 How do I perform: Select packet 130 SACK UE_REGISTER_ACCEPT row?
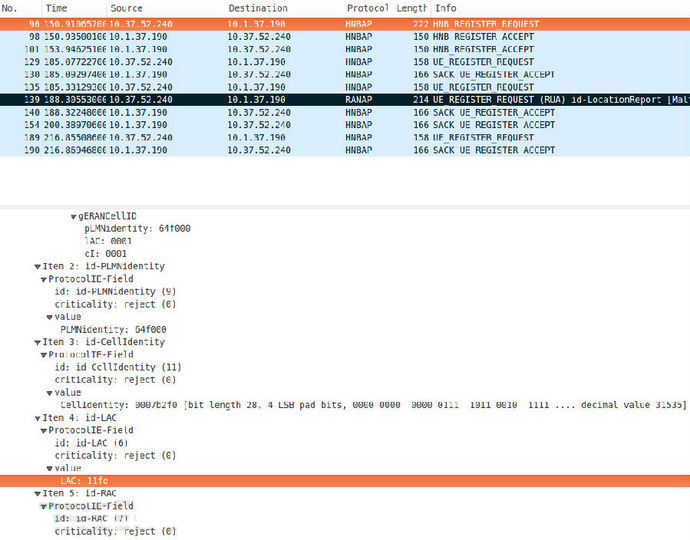coord(345,74)
